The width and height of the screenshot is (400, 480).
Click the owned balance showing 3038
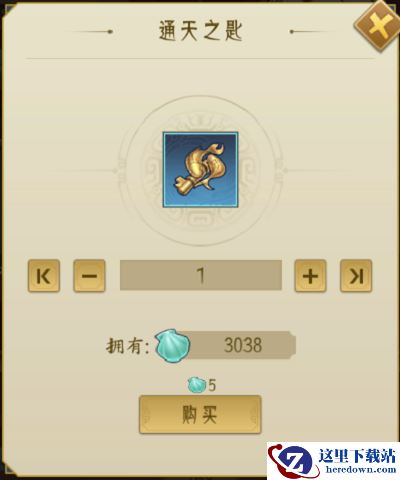coord(243,345)
